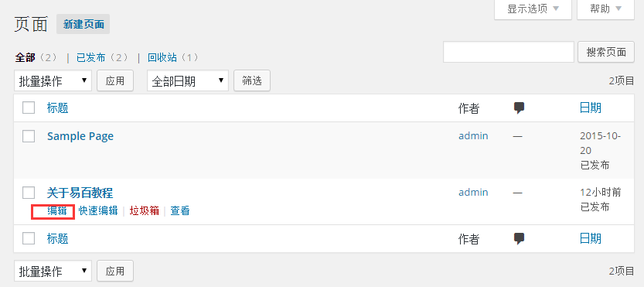Click the 新建页面 button

pyautogui.click(x=83, y=24)
